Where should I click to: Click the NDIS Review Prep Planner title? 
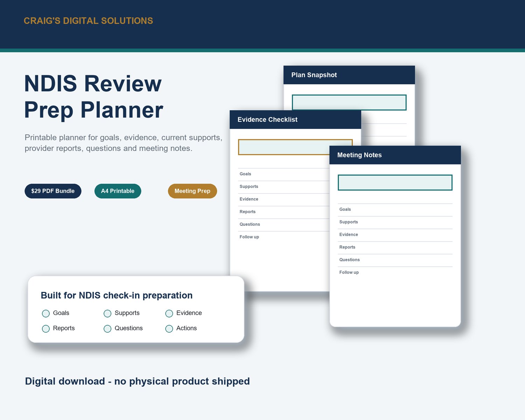(x=93, y=97)
